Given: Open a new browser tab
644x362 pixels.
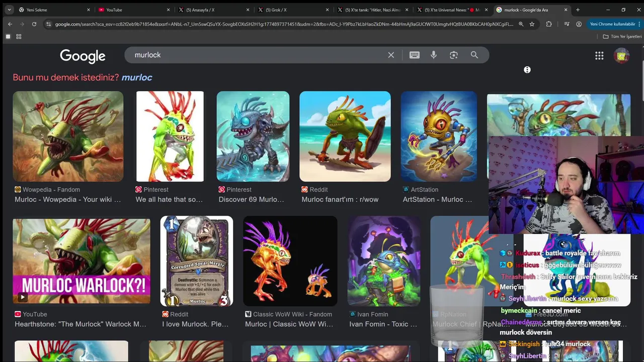Looking at the screenshot, I should pyautogui.click(x=578, y=10).
